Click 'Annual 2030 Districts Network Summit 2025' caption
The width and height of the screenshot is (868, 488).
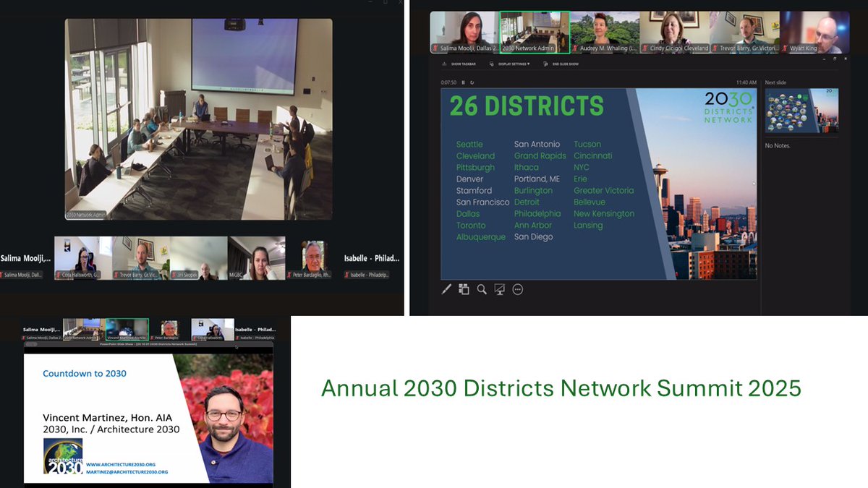(561, 388)
